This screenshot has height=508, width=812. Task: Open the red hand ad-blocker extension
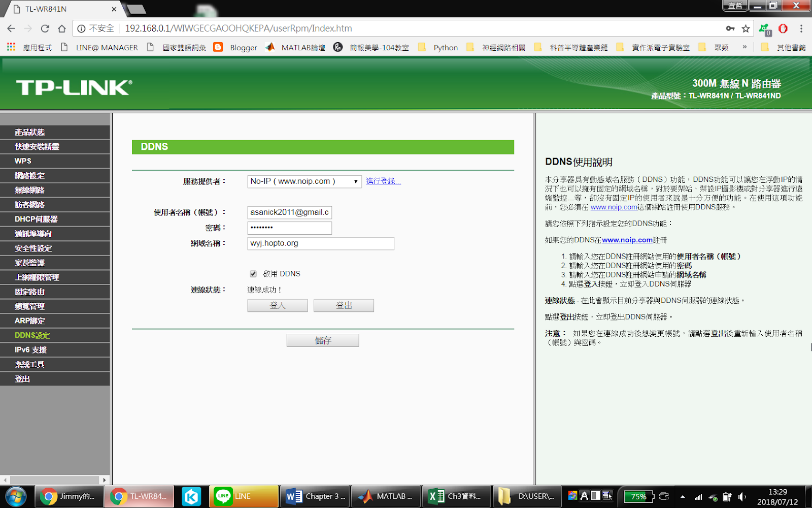click(783, 29)
